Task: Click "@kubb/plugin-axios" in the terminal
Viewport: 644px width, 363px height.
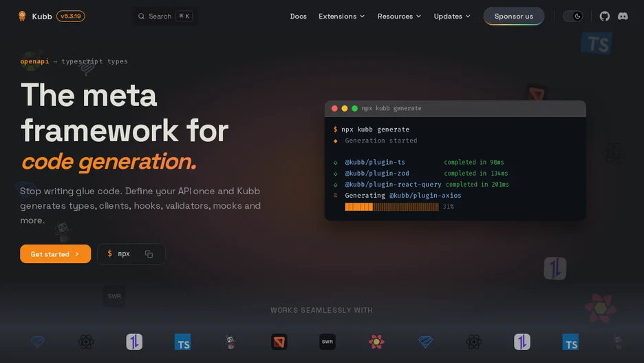Action: coord(425,196)
